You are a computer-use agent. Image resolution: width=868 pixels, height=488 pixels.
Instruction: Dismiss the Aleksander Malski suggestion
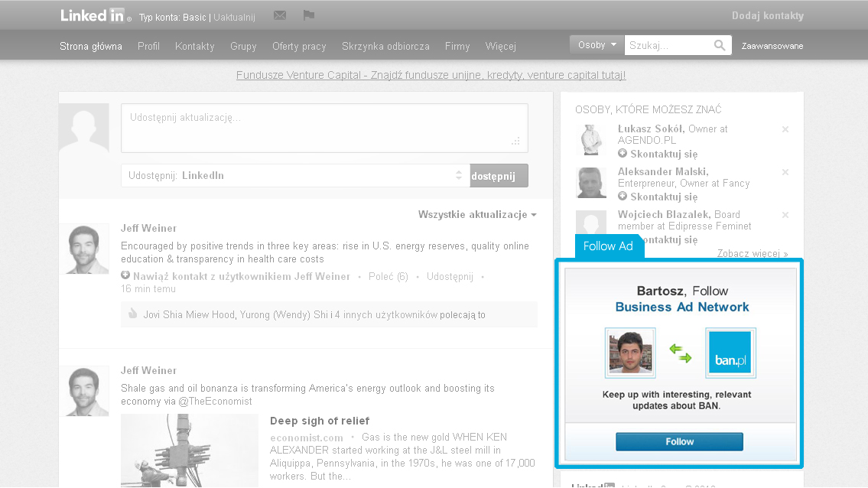click(x=785, y=172)
